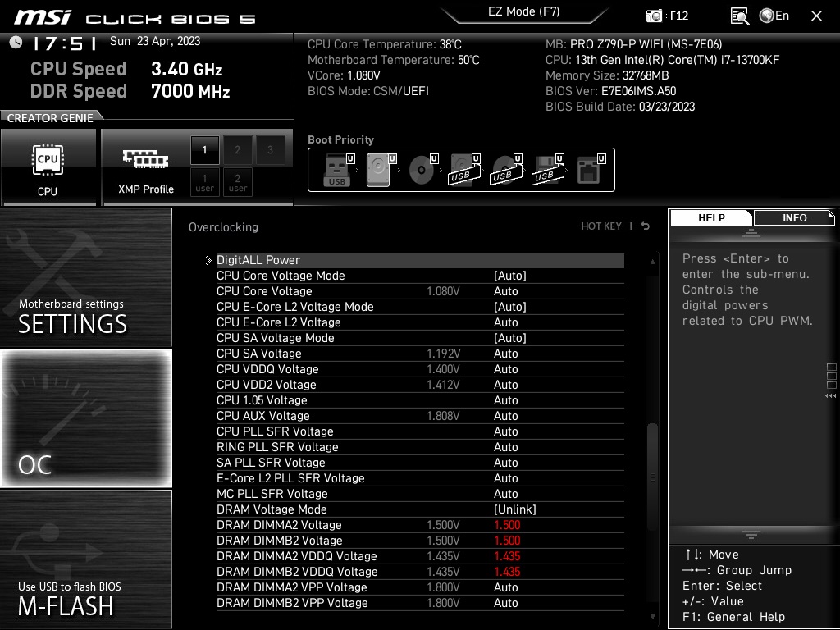
Task: Select XMP profile 3
Action: pyautogui.click(x=270, y=149)
